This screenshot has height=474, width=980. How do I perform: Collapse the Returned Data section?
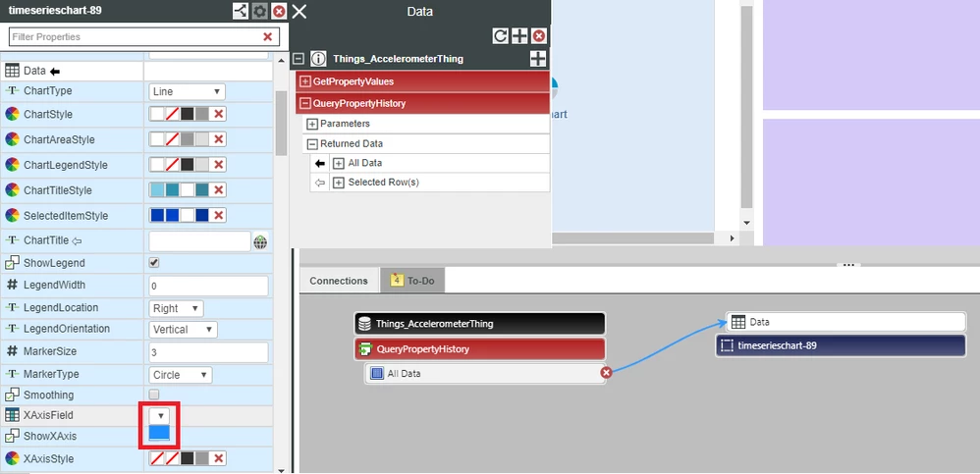click(x=312, y=143)
